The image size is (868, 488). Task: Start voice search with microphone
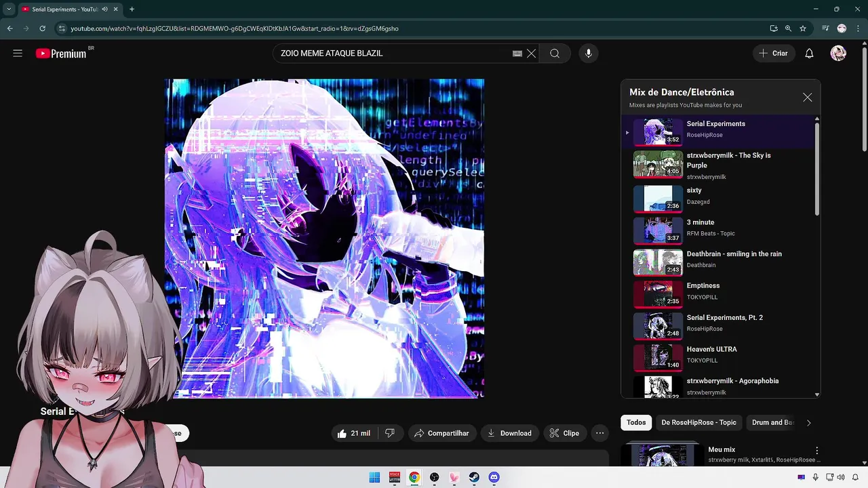coord(589,54)
